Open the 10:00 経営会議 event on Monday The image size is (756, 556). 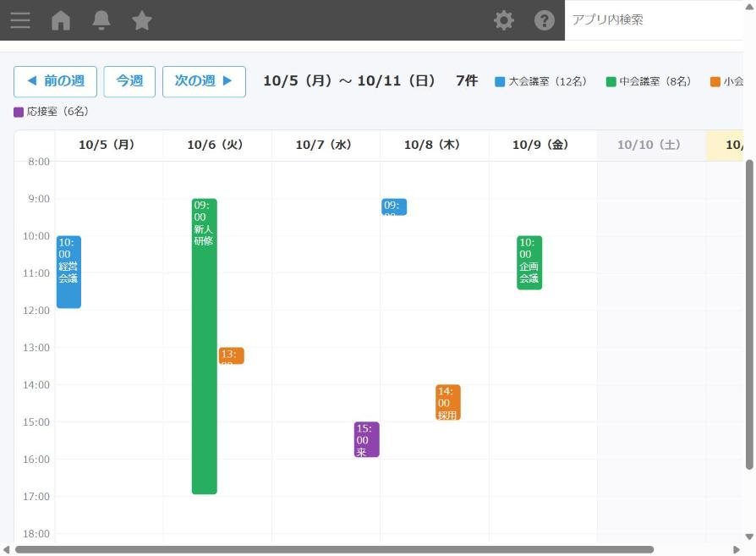point(68,272)
